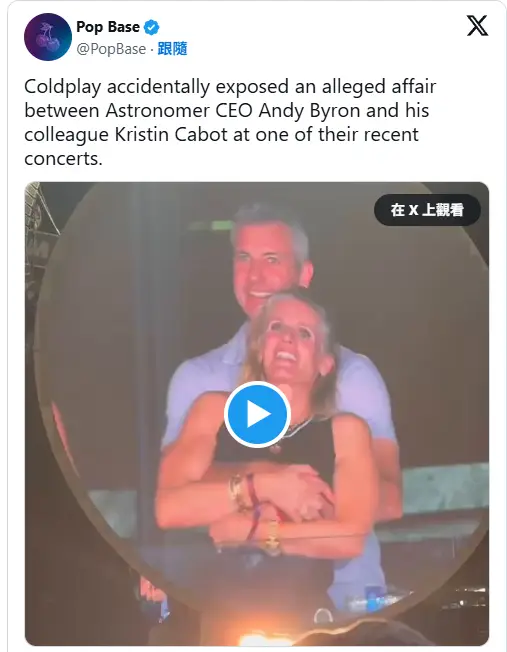Click the X logo icon
The width and height of the screenshot is (507, 652).
coord(477,26)
